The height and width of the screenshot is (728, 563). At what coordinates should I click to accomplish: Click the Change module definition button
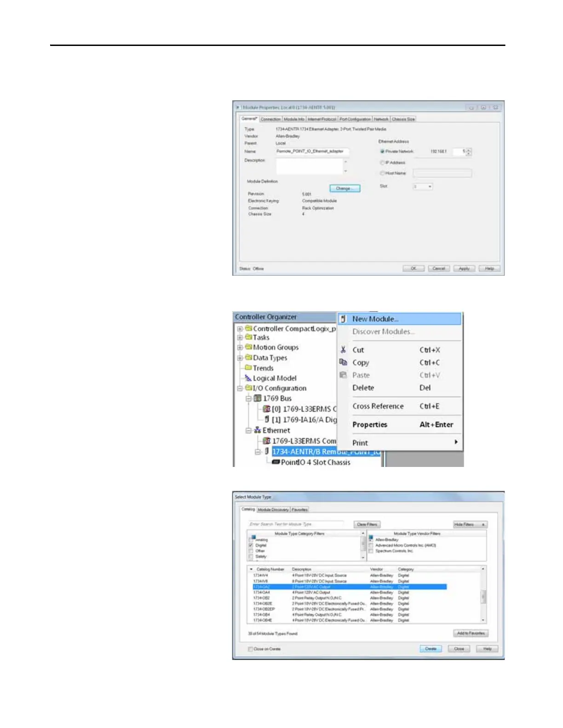(x=345, y=188)
